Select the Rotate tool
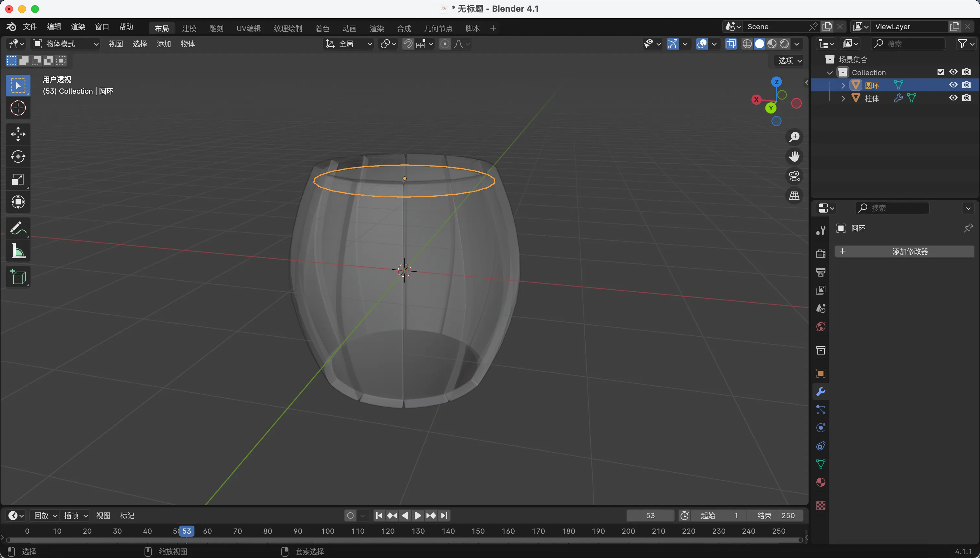Image resolution: width=980 pixels, height=558 pixels. coord(18,157)
